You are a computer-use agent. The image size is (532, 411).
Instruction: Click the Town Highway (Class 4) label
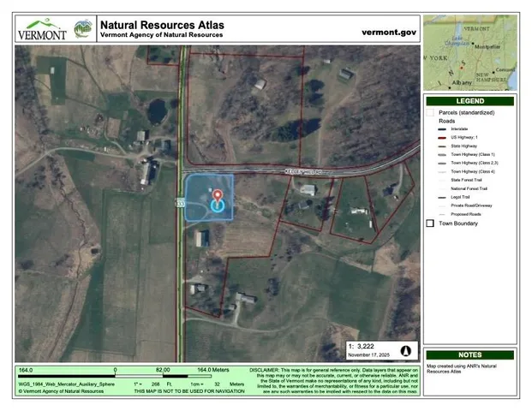click(x=473, y=172)
